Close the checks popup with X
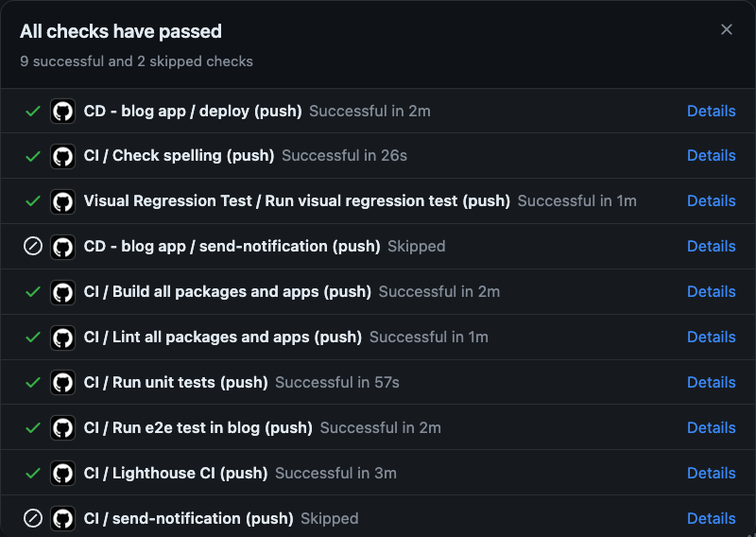The width and height of the screenshot is (756, 537). point(727,30)
